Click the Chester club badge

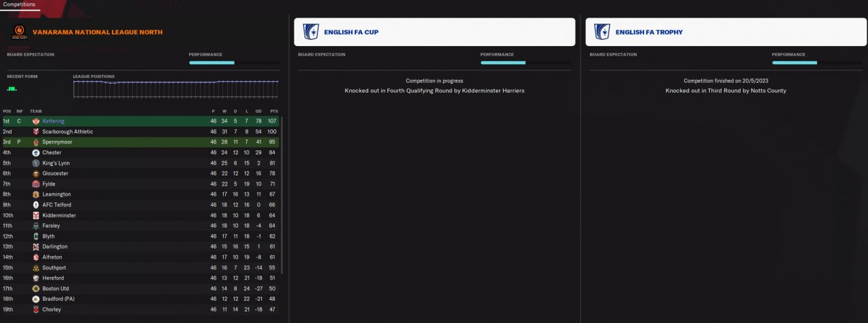[36, 152]
